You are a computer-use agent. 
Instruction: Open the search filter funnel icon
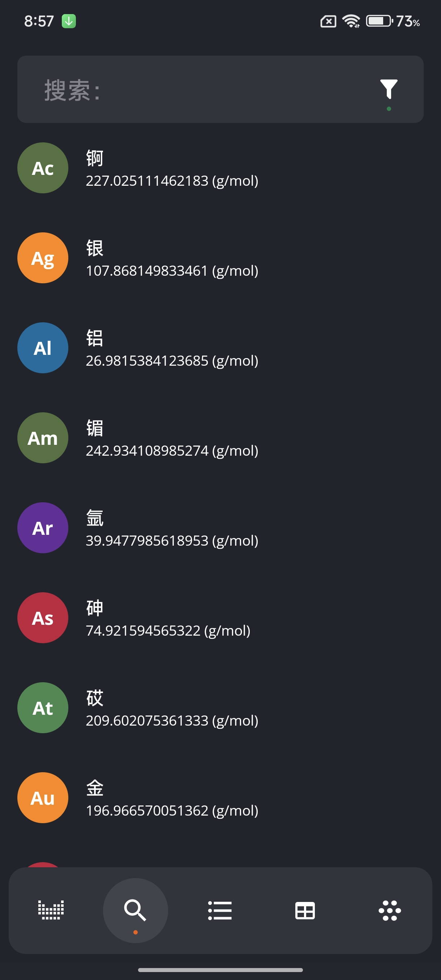coord(389,90)
